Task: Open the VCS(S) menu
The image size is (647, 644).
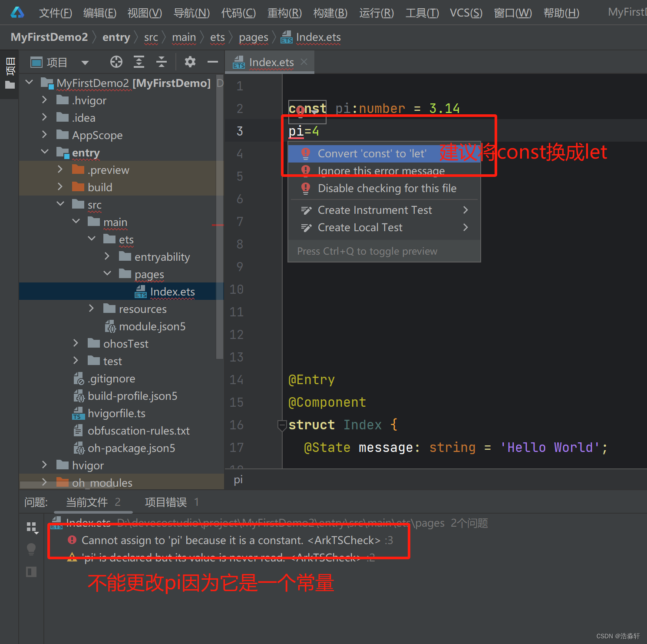Action: coord(466,13)
